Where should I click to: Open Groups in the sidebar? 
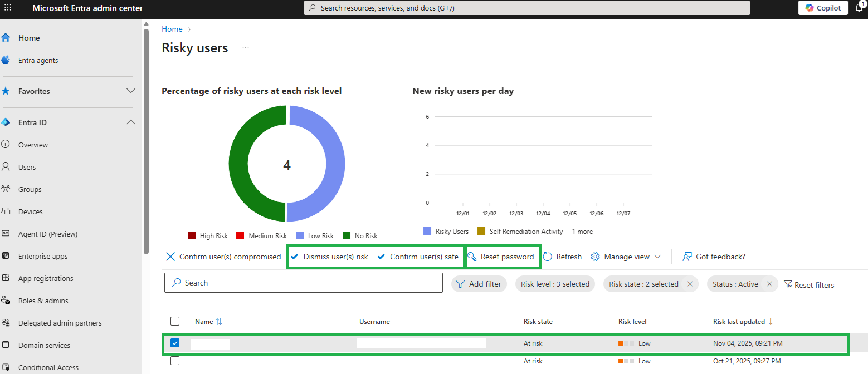pos(30,189)
